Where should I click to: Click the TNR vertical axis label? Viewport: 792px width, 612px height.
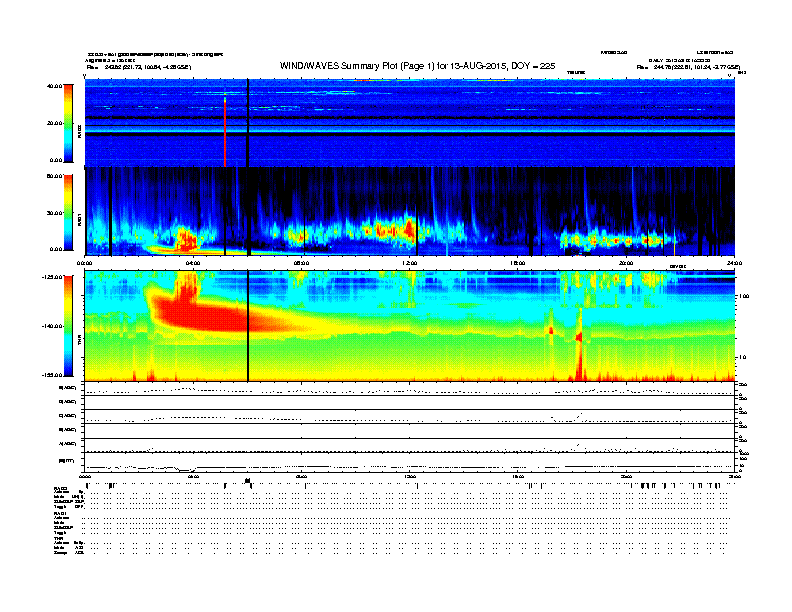point(79,341)
